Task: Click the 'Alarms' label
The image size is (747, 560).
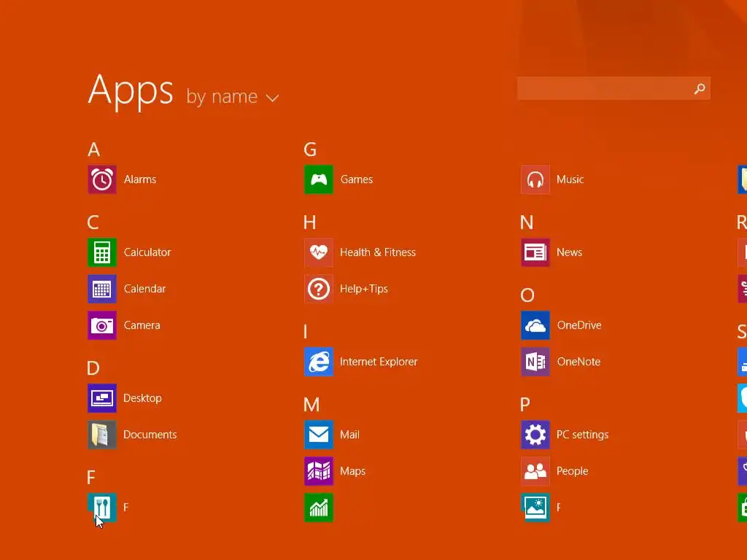Action: (x=140, y=179)
